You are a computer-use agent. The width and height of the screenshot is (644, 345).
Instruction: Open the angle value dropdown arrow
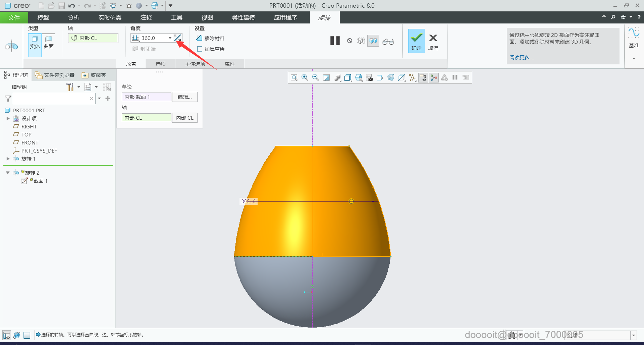170,38
